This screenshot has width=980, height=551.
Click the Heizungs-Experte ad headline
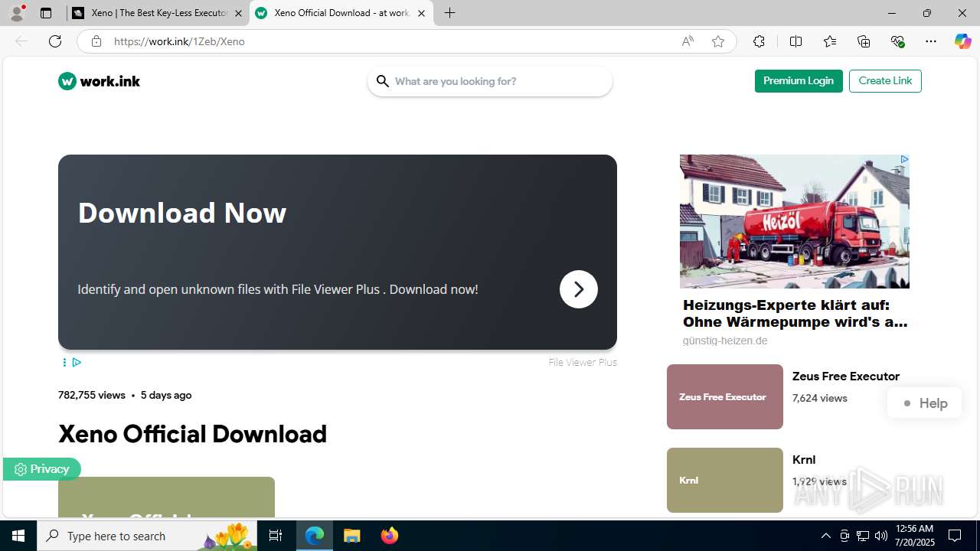795,314
